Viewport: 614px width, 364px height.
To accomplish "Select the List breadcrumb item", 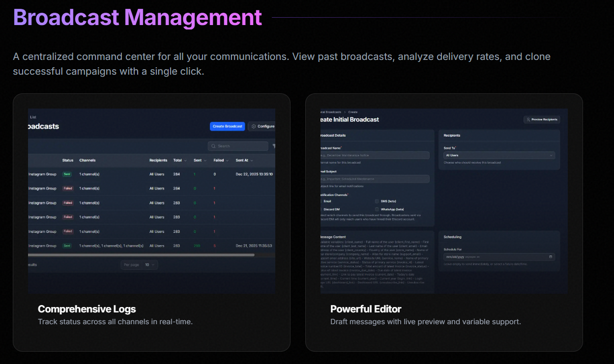I will tap(33, 117).
